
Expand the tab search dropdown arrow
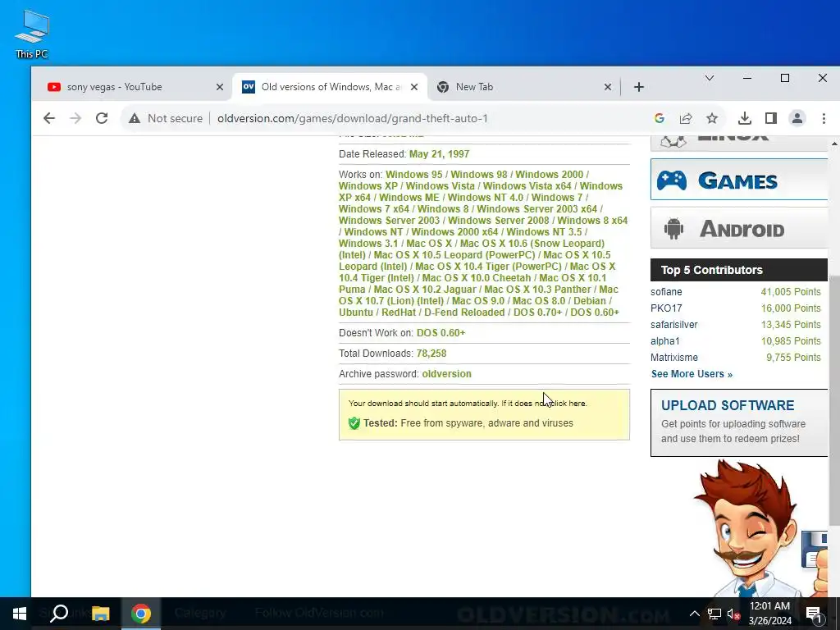[710, 78]
